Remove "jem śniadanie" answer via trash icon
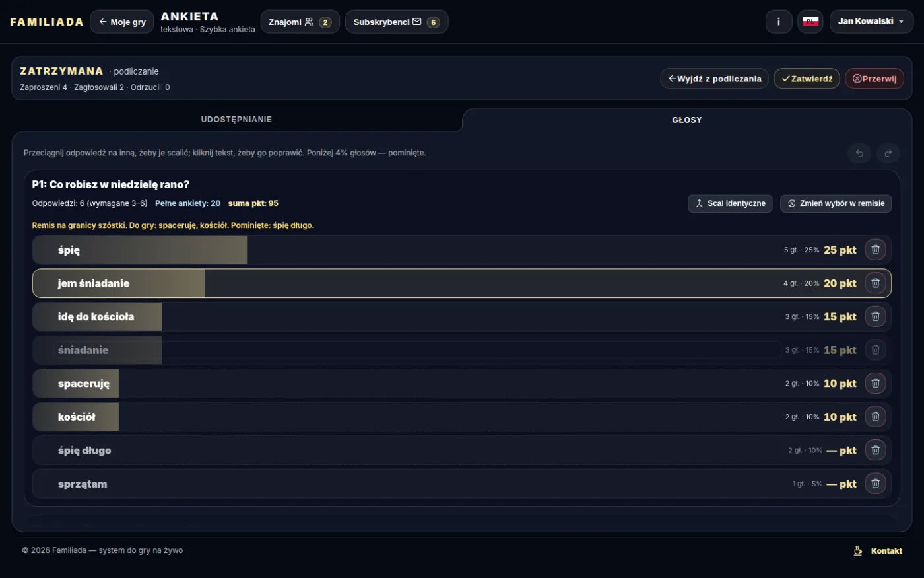 coord(875,283)
